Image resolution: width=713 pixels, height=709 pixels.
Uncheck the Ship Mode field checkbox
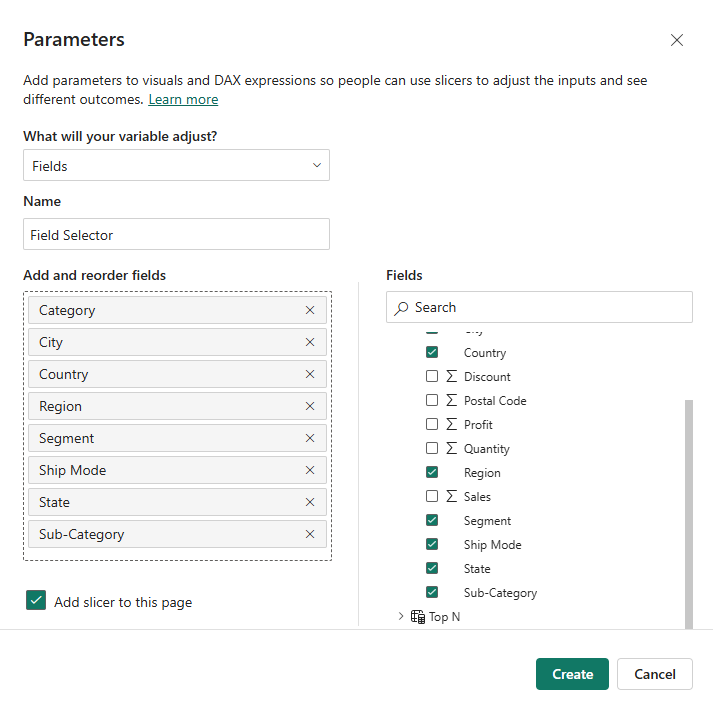click(432, 544)
